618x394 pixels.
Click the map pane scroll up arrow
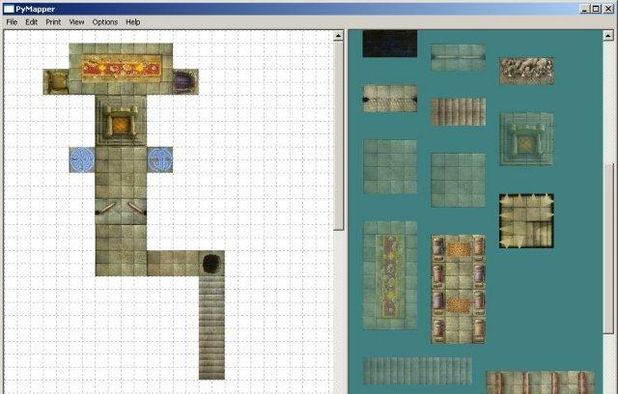point(338,36)
